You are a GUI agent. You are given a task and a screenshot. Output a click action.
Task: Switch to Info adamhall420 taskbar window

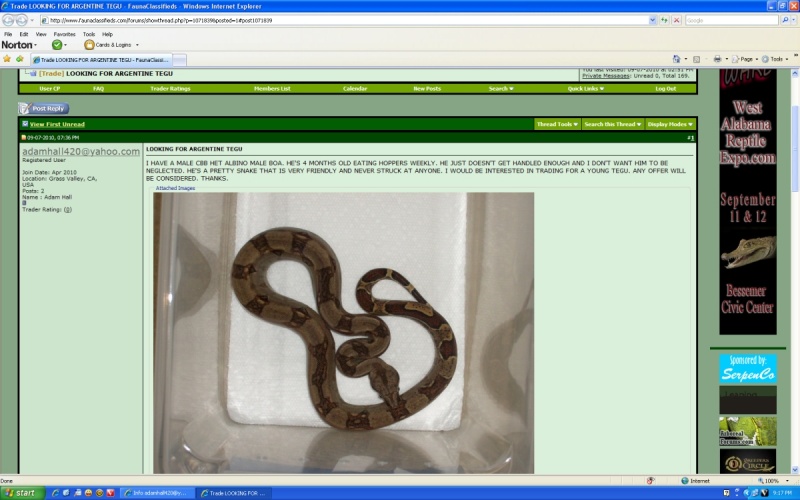pyautogui.click(x=158, y=493)
